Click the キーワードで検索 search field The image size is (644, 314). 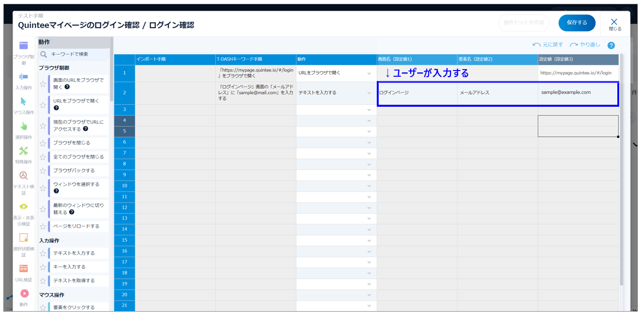click(x=76, y=54)
